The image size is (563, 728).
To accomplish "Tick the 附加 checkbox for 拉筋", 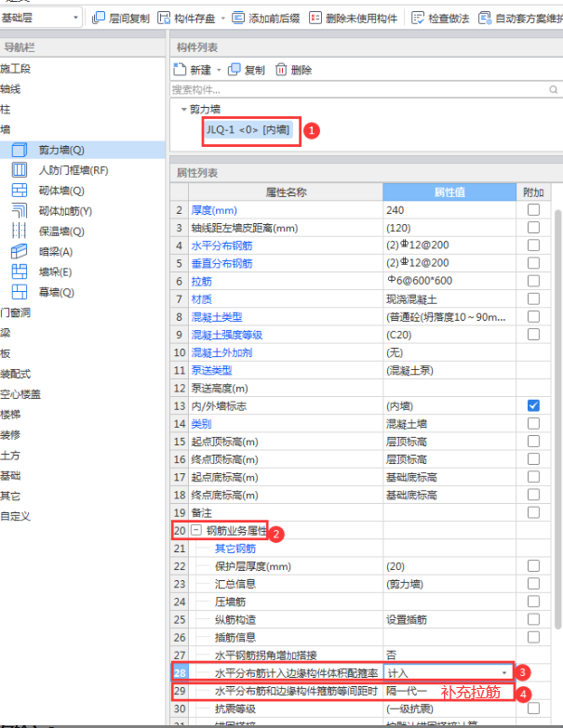I will click(533, 281).
